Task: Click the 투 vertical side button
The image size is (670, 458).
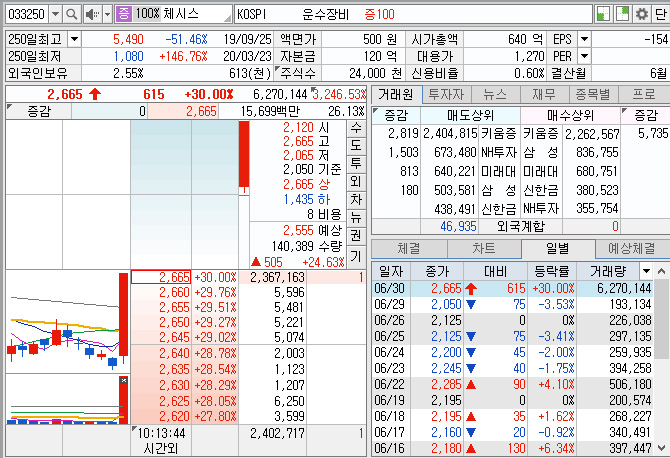Action: coord(356,164)
